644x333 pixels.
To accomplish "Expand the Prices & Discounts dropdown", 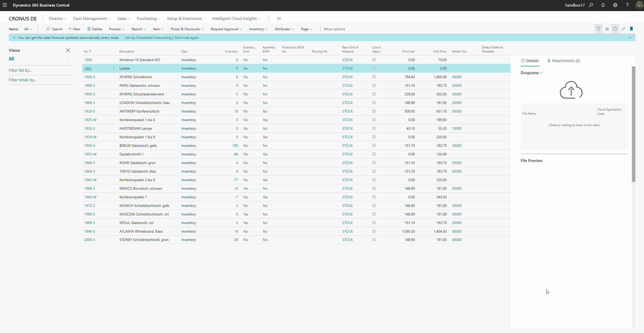I will 187,29.
